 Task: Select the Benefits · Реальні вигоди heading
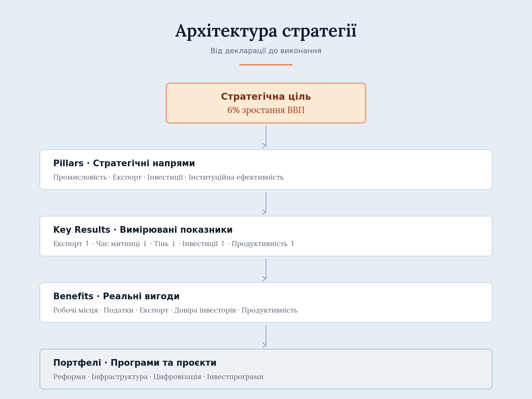pos(116,296)
